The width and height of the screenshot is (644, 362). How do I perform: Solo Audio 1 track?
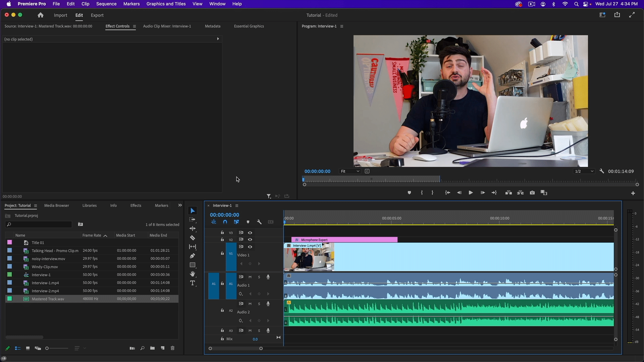point(259,277)
